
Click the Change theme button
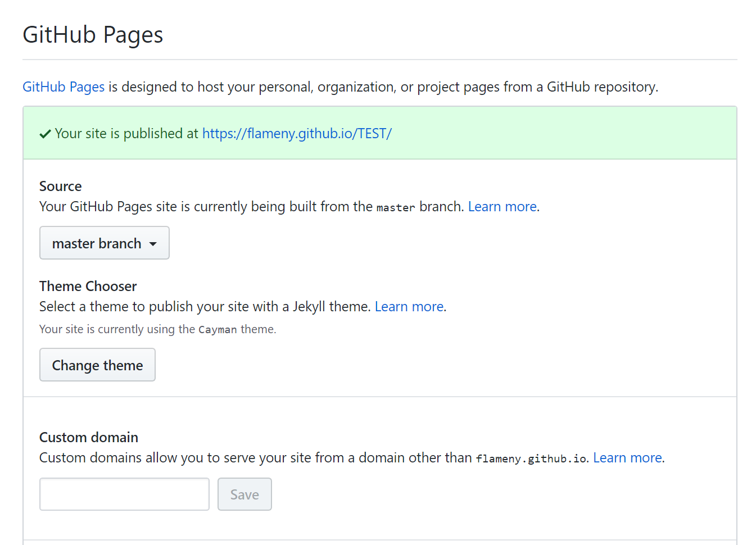(97, 365)
